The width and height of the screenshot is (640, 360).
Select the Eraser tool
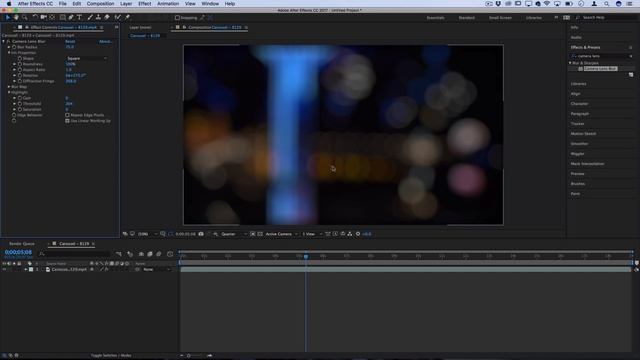click(107, 18)
